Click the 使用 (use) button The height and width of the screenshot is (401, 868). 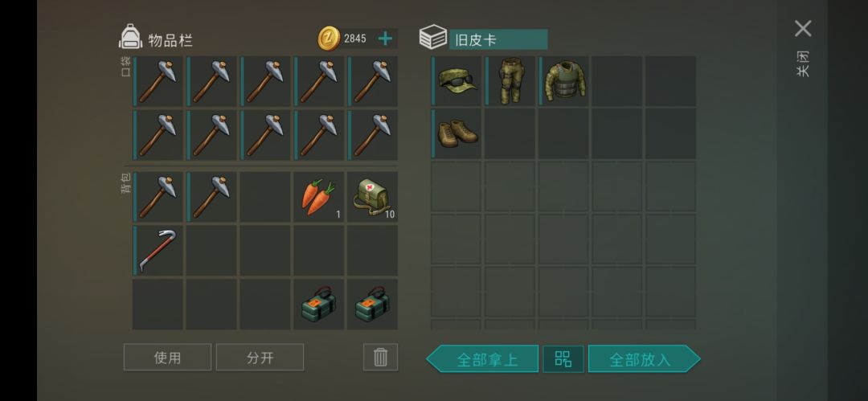point(167,358)
